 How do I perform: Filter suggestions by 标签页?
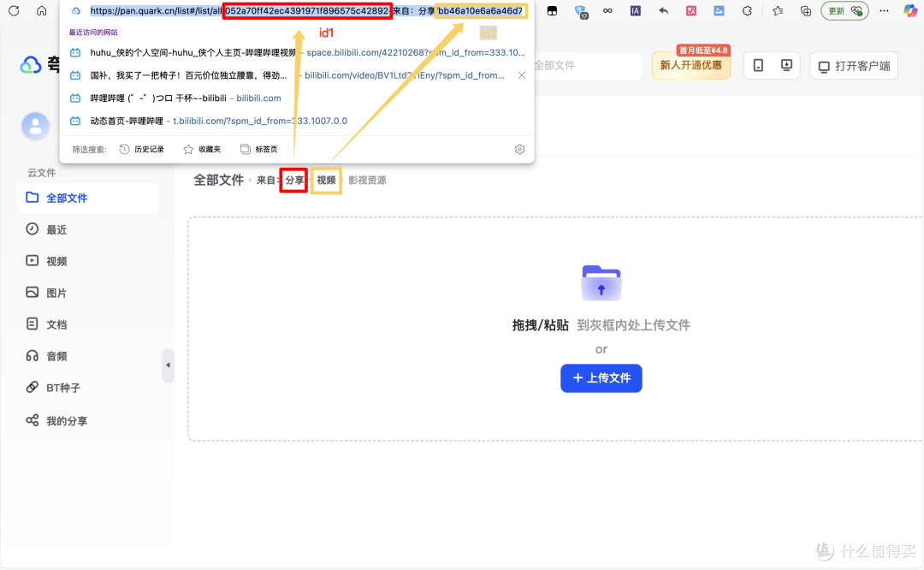tap(258, 149)
